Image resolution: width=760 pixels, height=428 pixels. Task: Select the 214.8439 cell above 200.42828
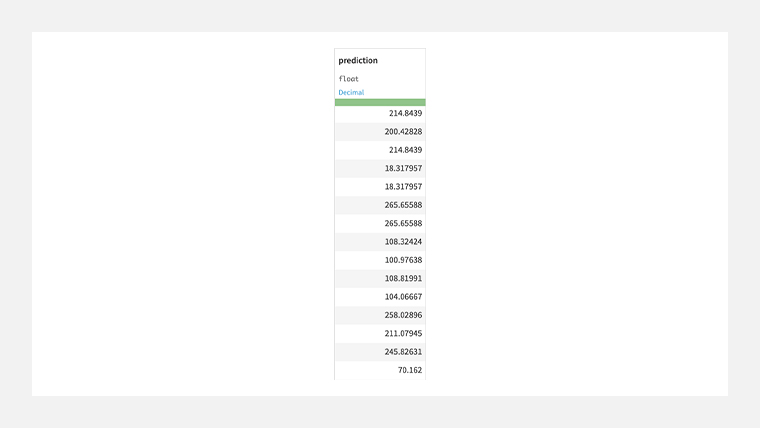click(380, 113)
